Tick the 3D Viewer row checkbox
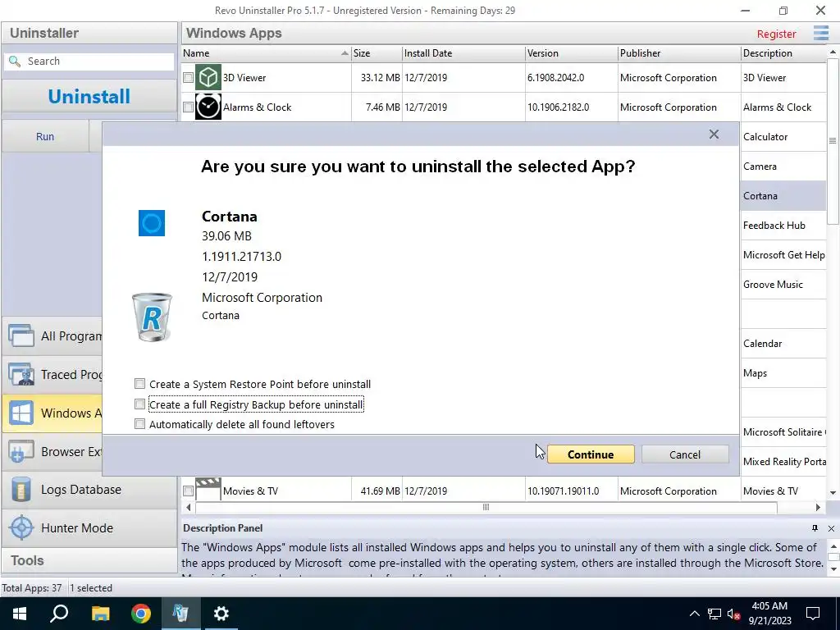Viewport: 840px width, 630px height. click(188, 78)
